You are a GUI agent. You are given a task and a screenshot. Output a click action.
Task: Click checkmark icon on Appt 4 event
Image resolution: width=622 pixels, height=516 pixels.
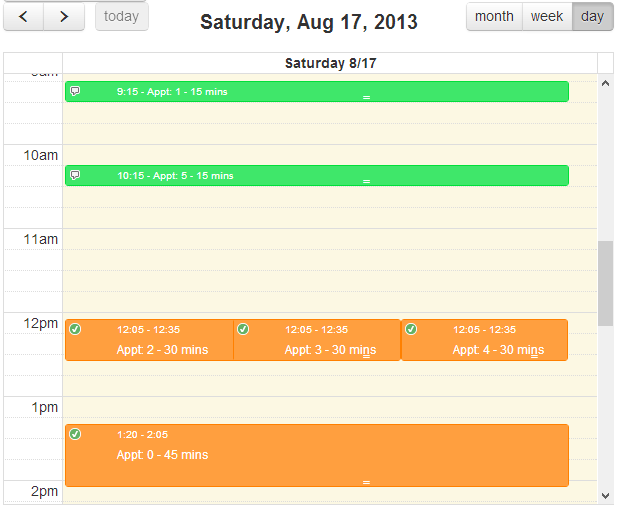click(411, 329)
